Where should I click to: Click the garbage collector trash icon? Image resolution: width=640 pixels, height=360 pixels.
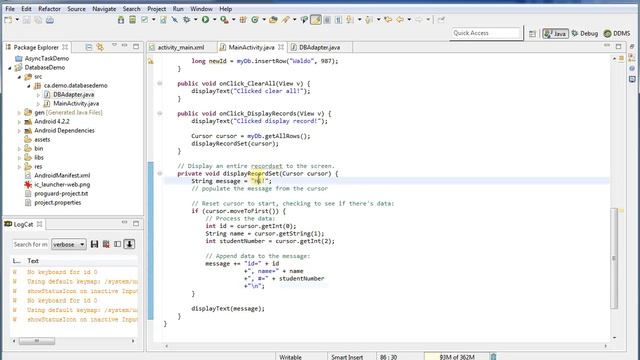tap(493, 357)
